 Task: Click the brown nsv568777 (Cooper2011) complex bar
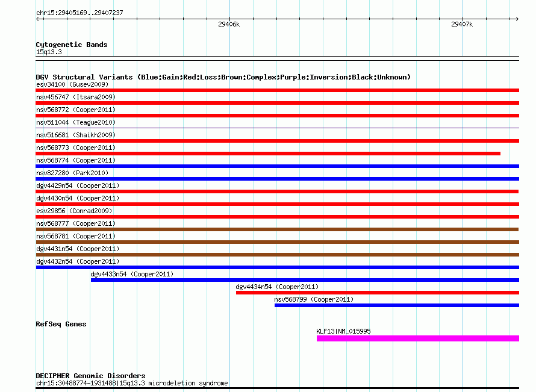277,229
